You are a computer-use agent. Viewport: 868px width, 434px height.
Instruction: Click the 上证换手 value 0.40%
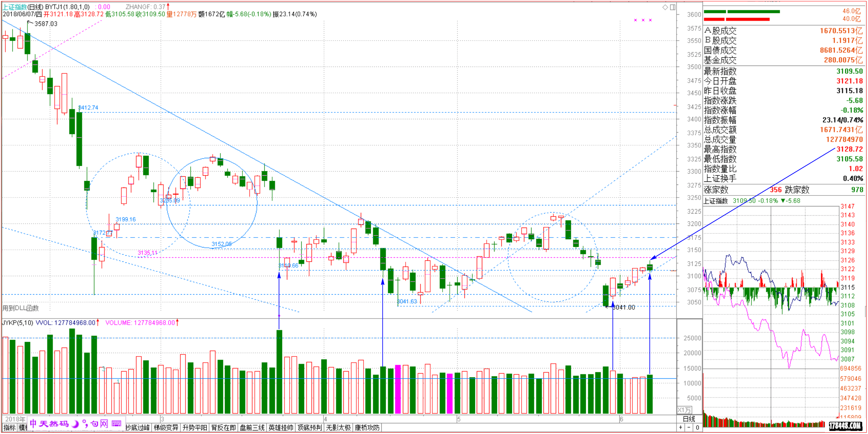coord(853,178)
